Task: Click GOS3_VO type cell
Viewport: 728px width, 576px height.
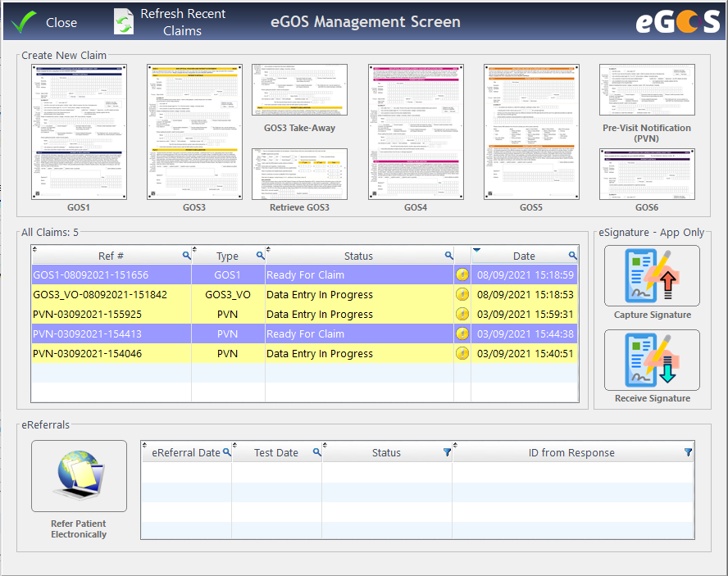Action: 228,294
